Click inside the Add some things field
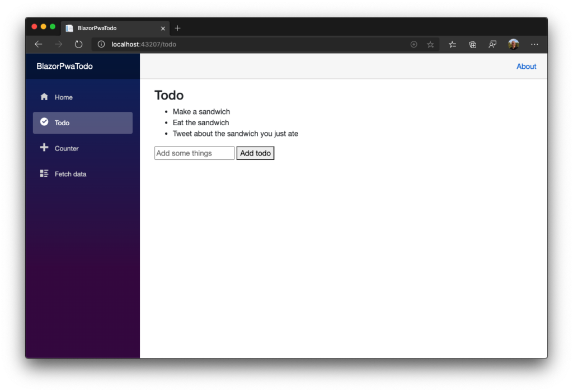This screenshot has height=392, width=573. coord(194,153)
